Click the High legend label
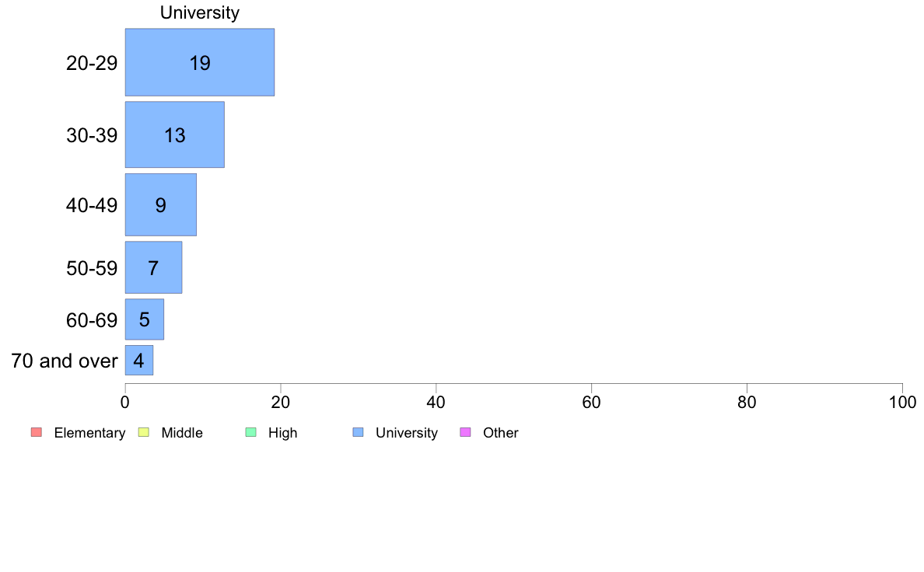The image size is (924, 572). [x=283, y=433]
